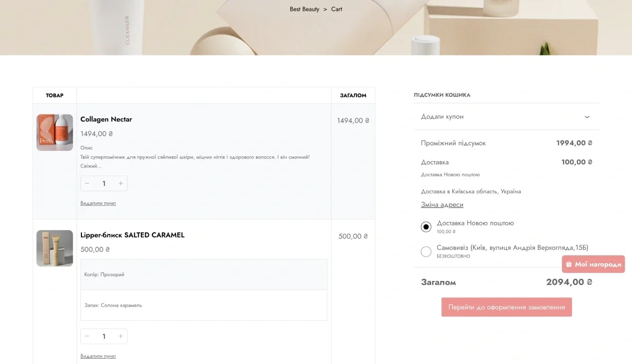Increase Lipper-блиск quantity with plus icon
Image resolution: width=632 pixels, height=364 pixels.
121,336
